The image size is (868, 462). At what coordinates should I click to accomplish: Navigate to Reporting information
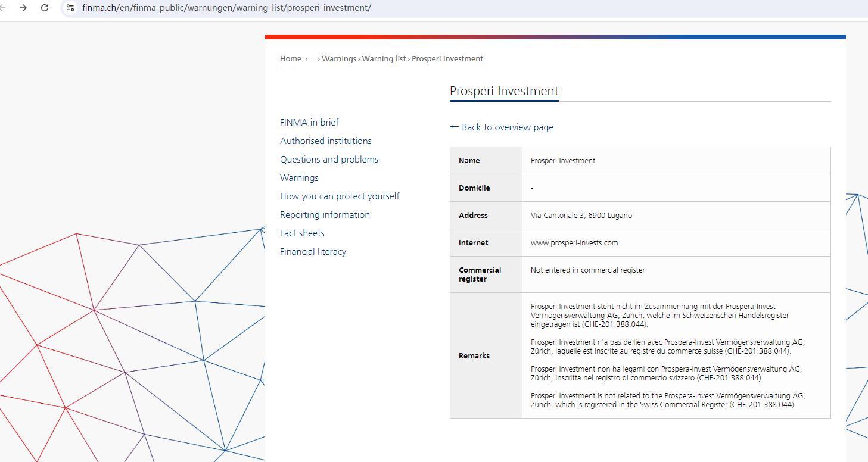click(325, 214)
